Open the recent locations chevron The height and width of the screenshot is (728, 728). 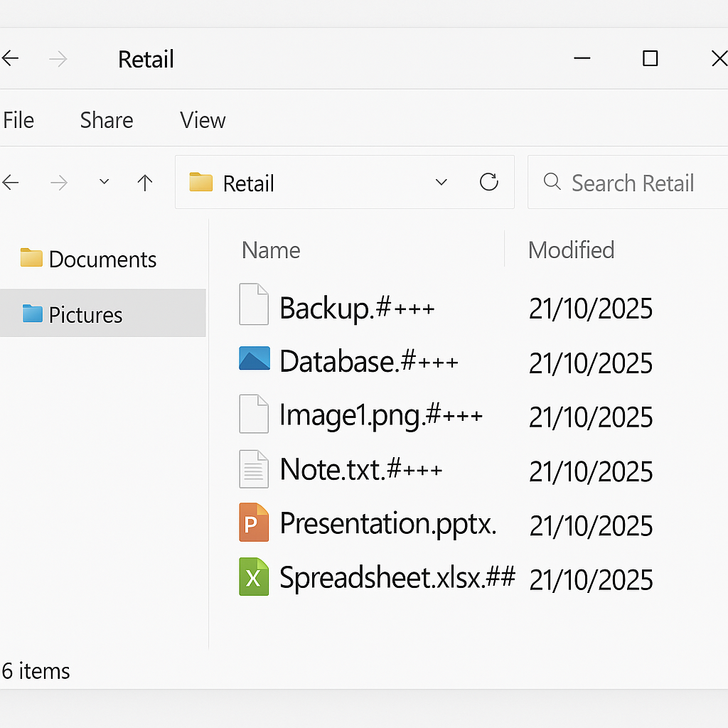pyautogui.click(x=105, y=183)
